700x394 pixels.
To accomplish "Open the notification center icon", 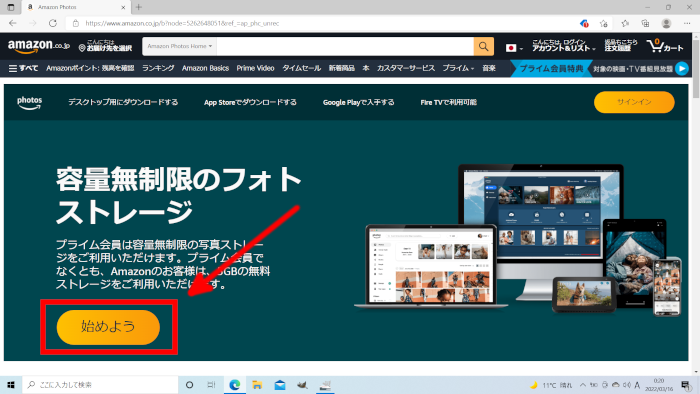I will 686,385.
